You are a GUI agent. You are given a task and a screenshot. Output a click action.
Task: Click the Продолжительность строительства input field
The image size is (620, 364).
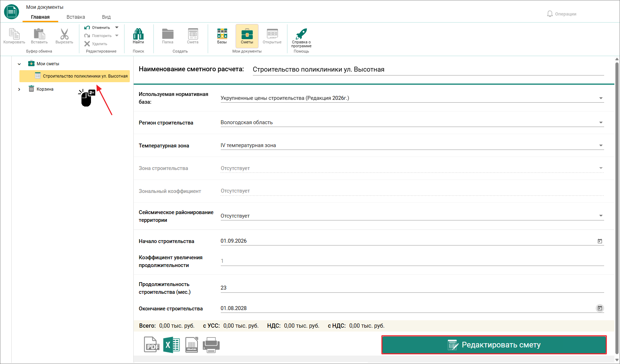click(x=412, y=288)
